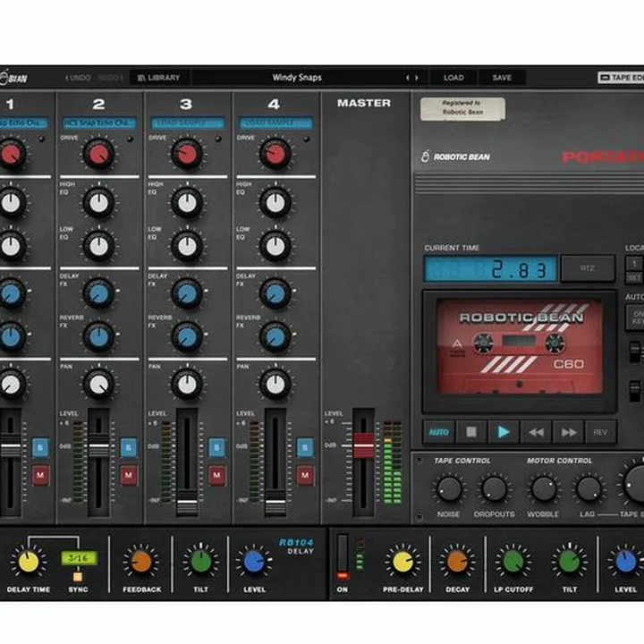This screenshot has width=644, height=644.
Task: Click channel 4 red Drive knob
Action: tap(275, 154)
